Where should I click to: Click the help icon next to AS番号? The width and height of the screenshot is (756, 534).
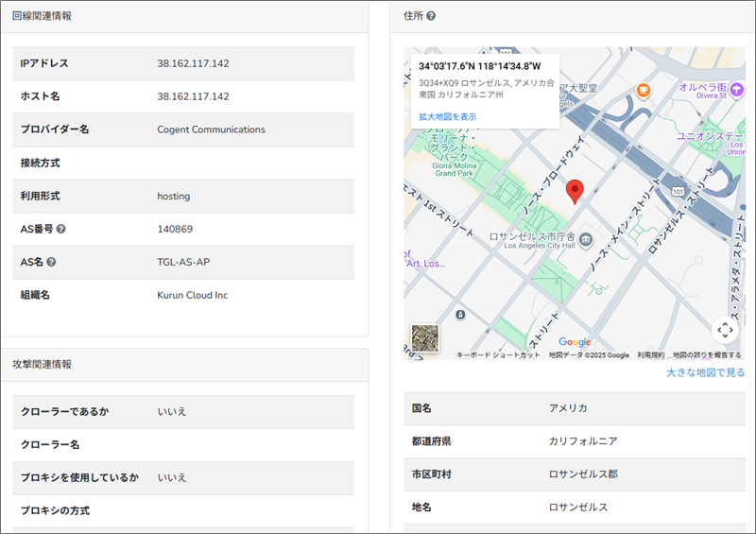point(61,229)
